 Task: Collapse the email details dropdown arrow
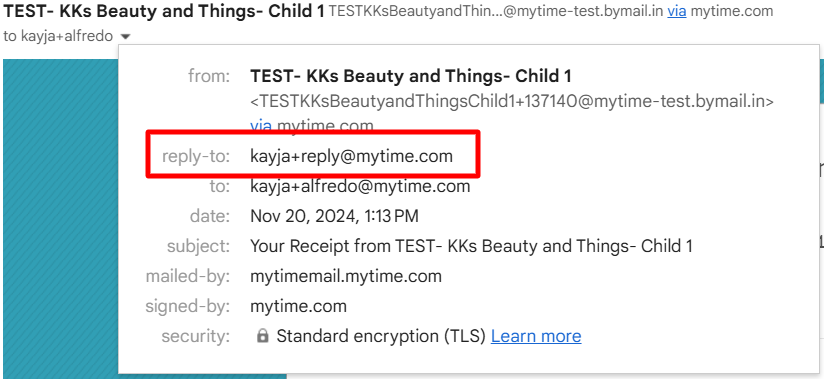coord(125,37)
